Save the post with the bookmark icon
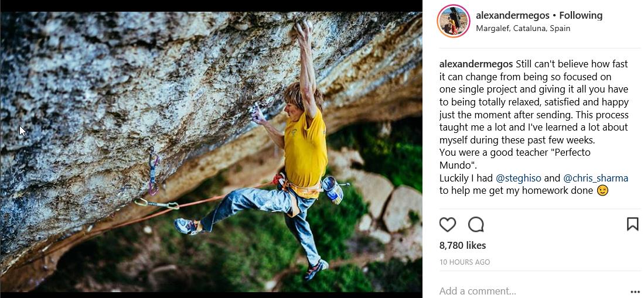This screenshot has width=644, height=298. point(632,224)
